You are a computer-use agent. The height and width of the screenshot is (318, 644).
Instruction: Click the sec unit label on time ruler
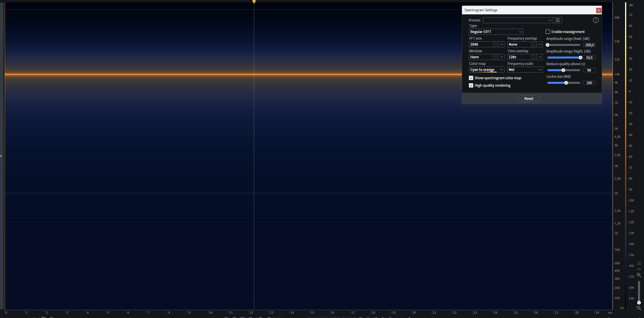(610, 313)
